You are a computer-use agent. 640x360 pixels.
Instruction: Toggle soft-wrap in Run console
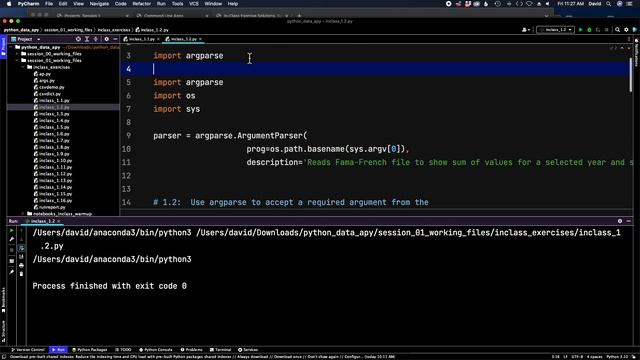click(x=21, y=248)
